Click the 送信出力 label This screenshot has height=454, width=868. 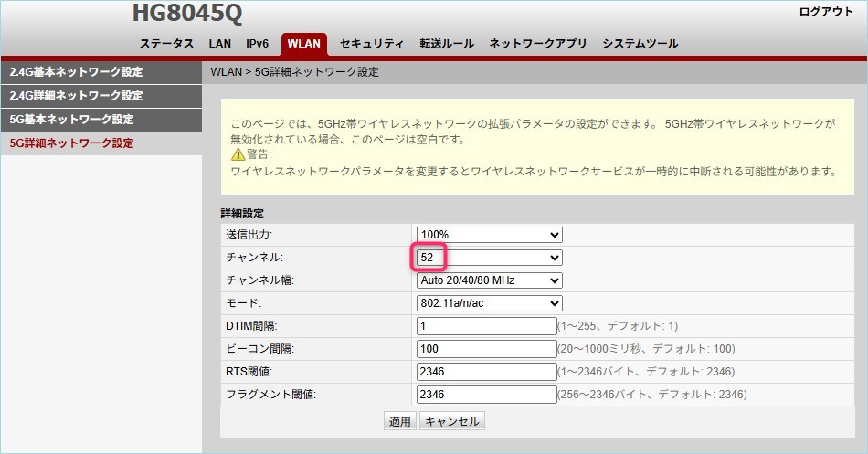coord(249,235)
